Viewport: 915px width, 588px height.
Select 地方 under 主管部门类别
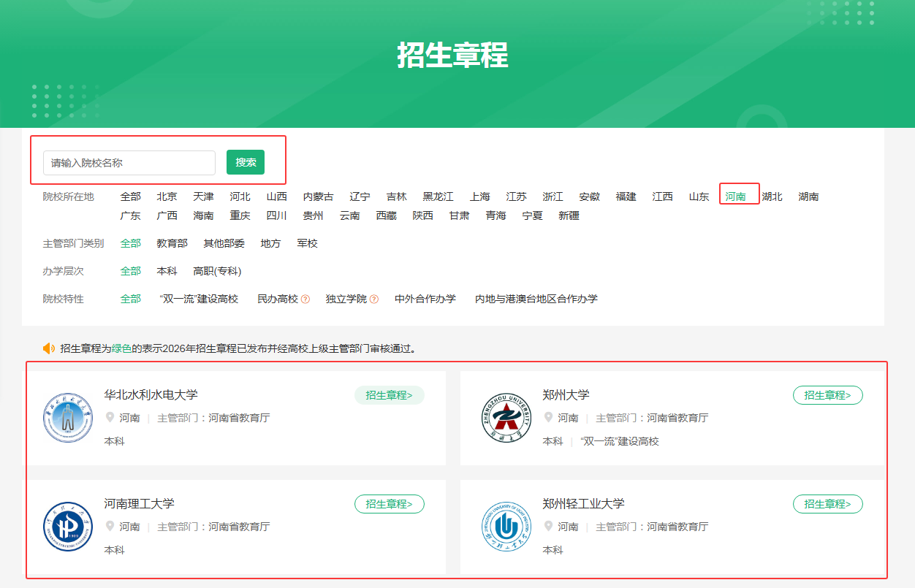[271, 243]
